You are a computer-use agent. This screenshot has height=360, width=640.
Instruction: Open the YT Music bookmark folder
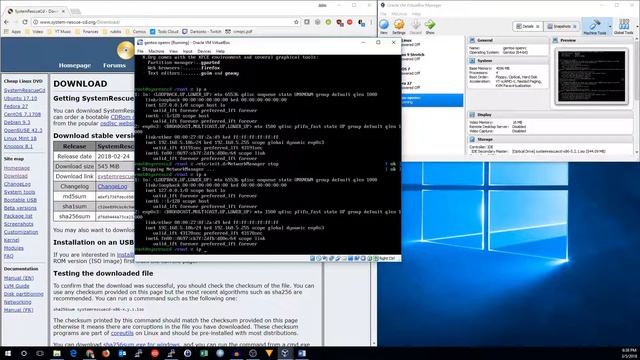pos(59,31)
